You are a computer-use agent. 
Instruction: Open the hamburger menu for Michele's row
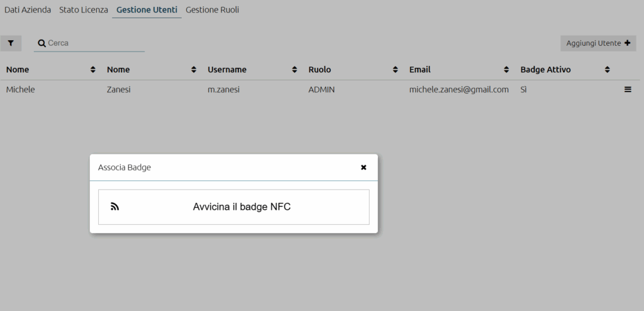pos(628,89)
